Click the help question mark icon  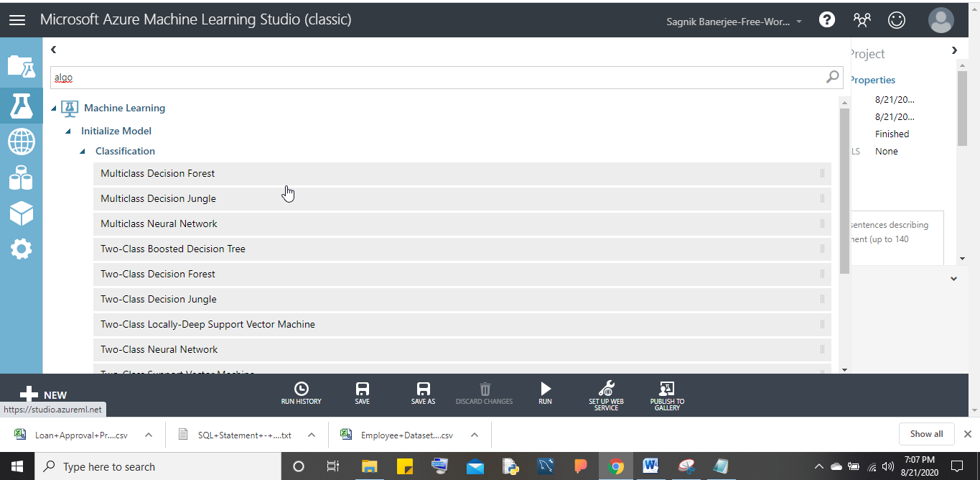point(827,20)
